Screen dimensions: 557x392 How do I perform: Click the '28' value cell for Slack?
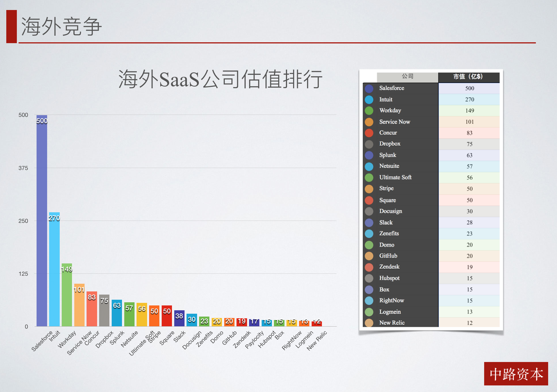tap(469, 223)
